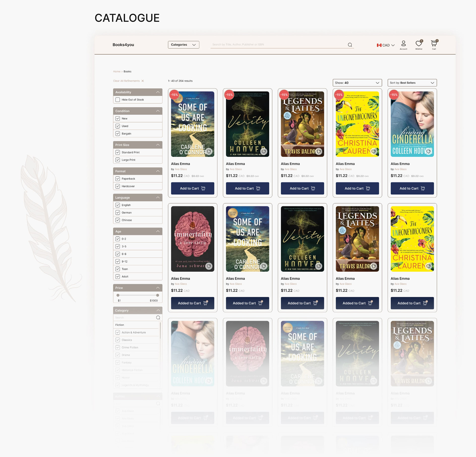Open the Categories dropdown in header
Image resolution: width=476 pixels, height=457 pixels.
tap(183, 45)
